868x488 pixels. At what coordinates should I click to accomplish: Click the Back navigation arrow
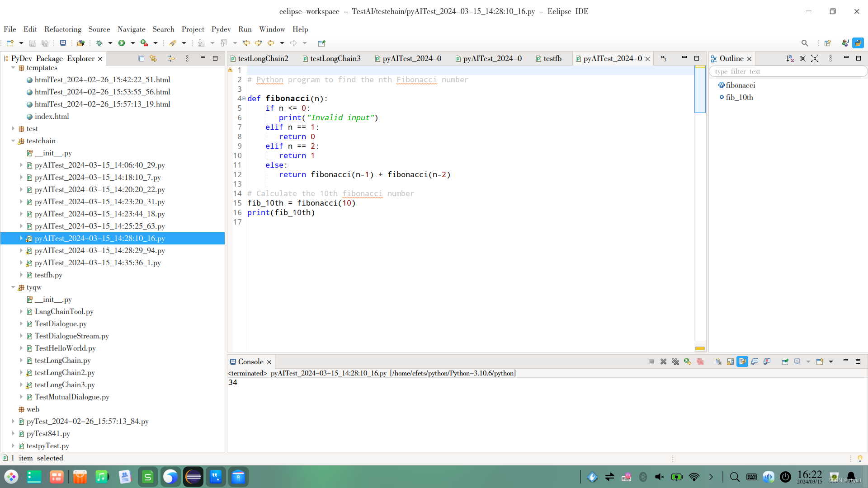271,43
